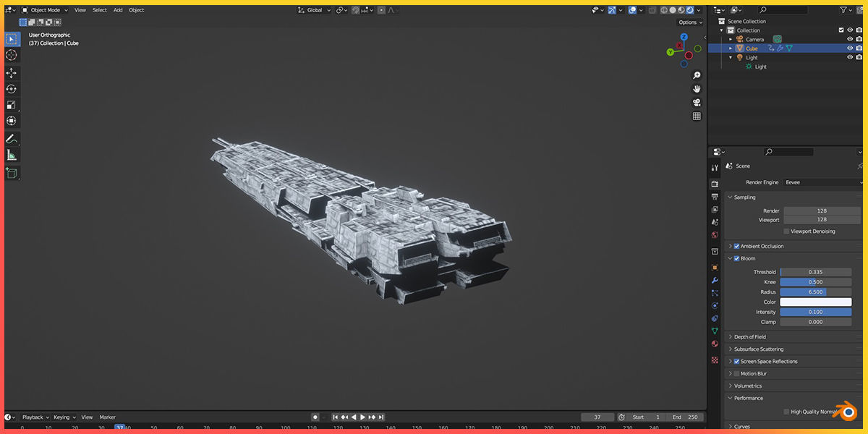Enable the Motion Blur checkbox
The image size is (868, 434).
pos(736,373)
